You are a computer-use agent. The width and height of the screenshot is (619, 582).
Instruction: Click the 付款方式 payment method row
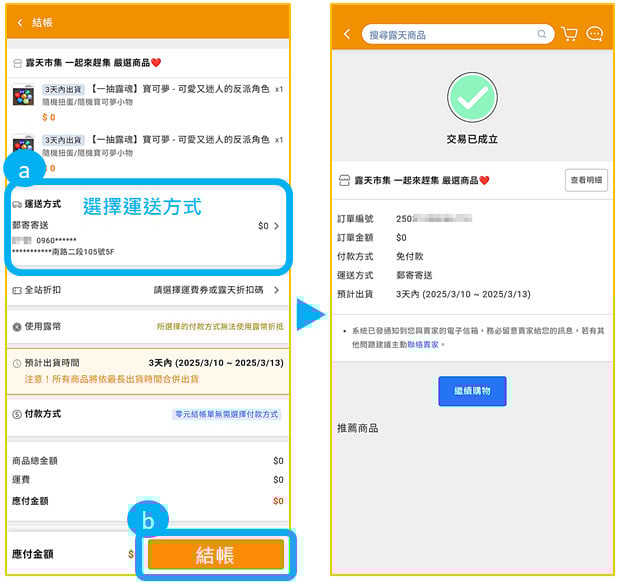[x=147, y=413]
